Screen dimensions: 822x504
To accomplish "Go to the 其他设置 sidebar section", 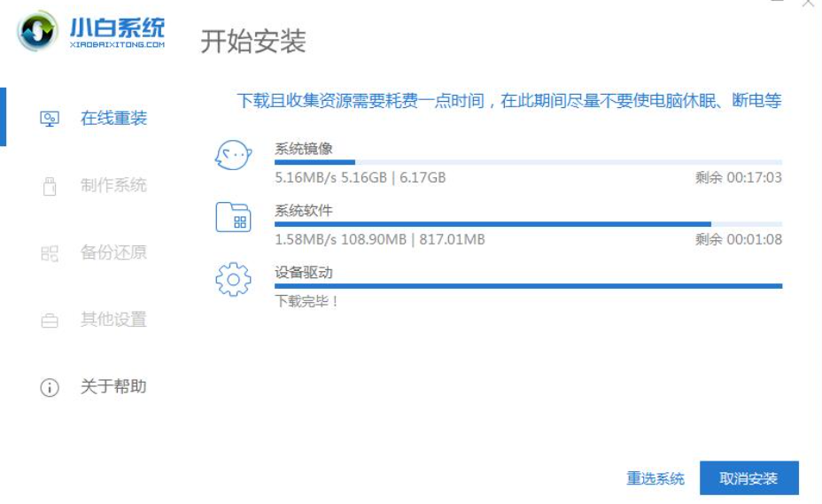I will click(x=113, y=319).
